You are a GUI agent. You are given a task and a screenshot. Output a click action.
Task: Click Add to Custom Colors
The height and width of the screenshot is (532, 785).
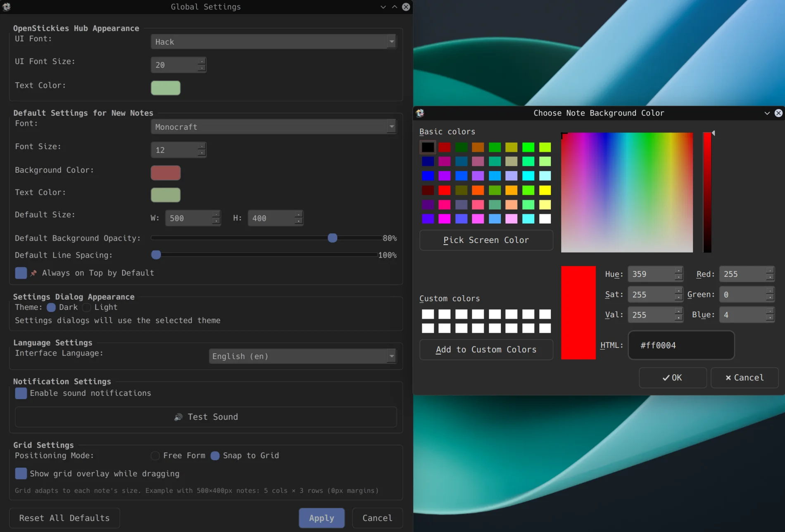coord(486,349)
